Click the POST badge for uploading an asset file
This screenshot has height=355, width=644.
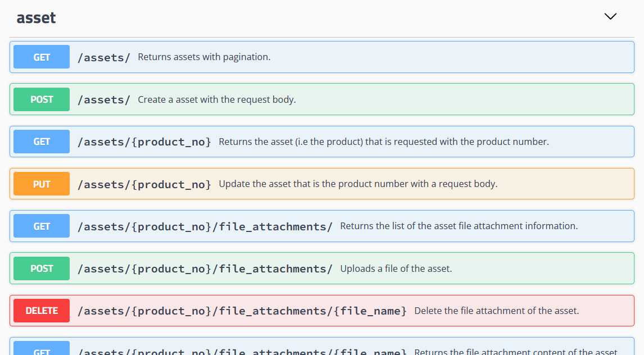click(42, 268)
